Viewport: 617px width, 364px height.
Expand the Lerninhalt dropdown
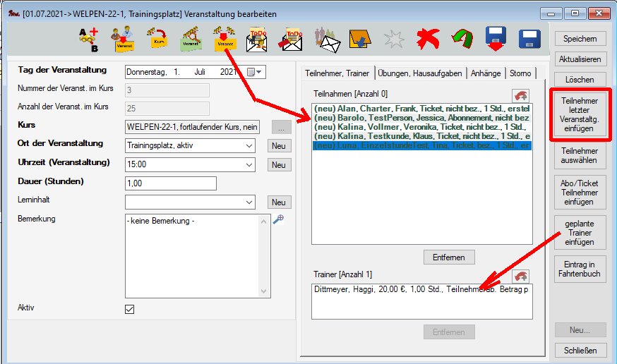pyautogui.click(x=247, y=202)
